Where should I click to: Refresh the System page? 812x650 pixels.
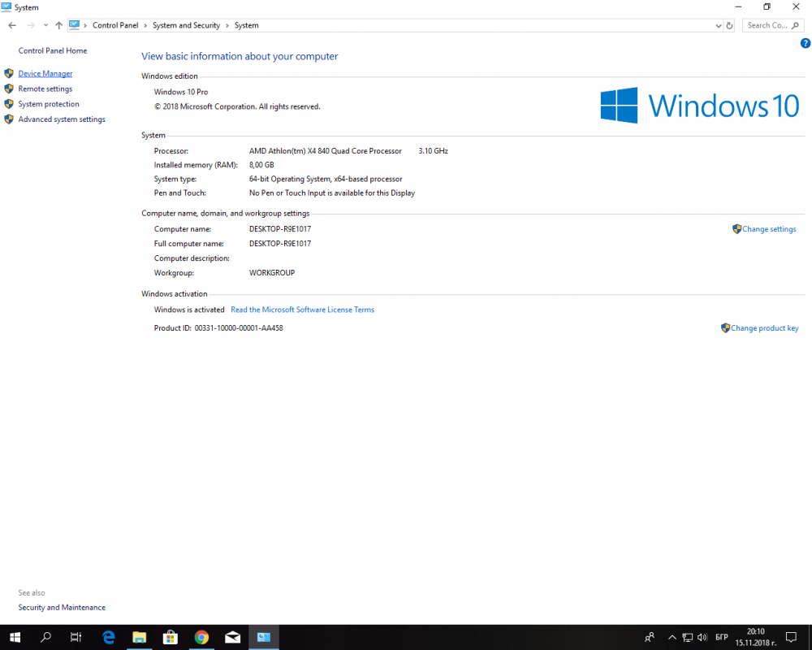(730, 25)
